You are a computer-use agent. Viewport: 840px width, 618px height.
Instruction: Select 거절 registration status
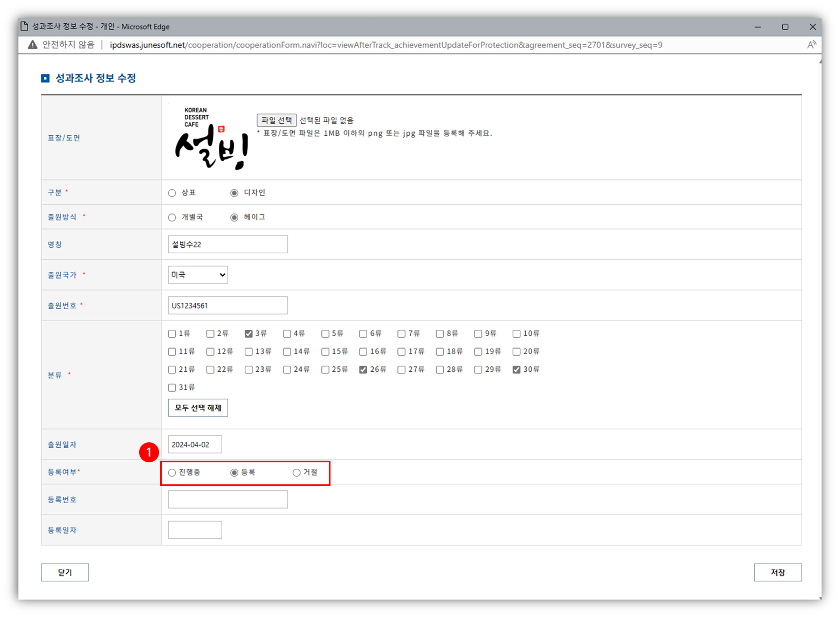coord(297,473)
